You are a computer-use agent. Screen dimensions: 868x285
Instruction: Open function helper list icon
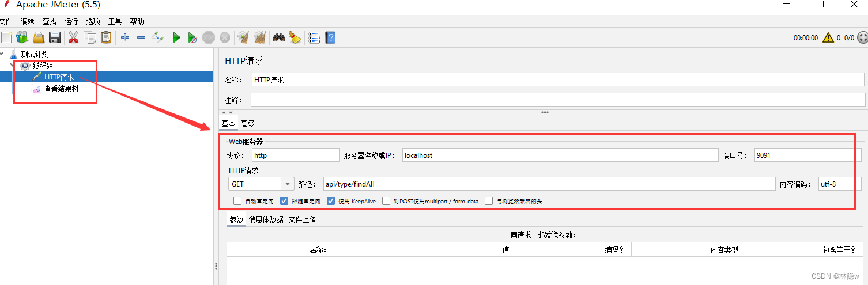pos(314,37)
